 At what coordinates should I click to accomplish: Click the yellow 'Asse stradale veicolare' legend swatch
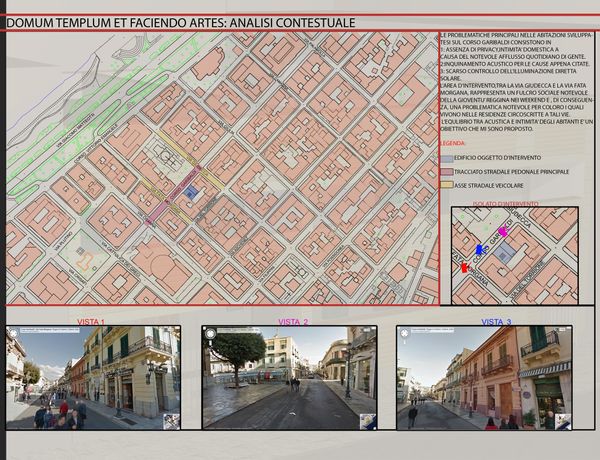tap(445, 185)
